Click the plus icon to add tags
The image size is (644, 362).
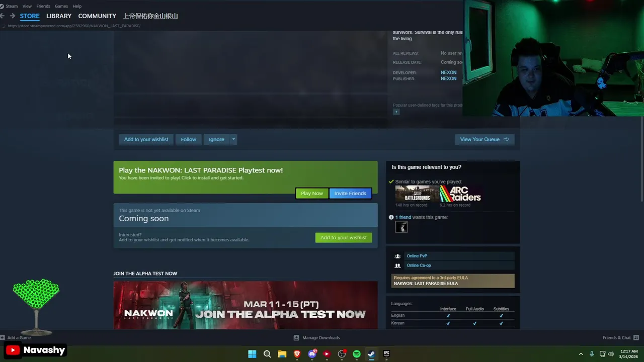(x=396, y=112)
